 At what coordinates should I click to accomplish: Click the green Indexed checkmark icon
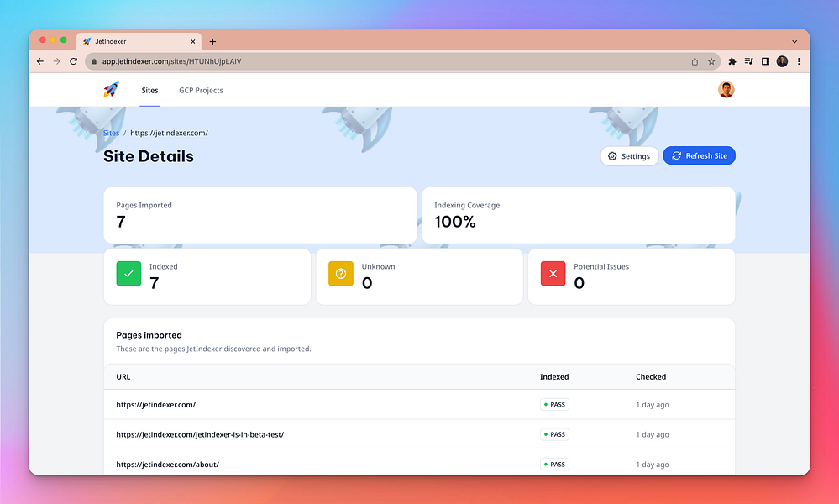[128, 273]
